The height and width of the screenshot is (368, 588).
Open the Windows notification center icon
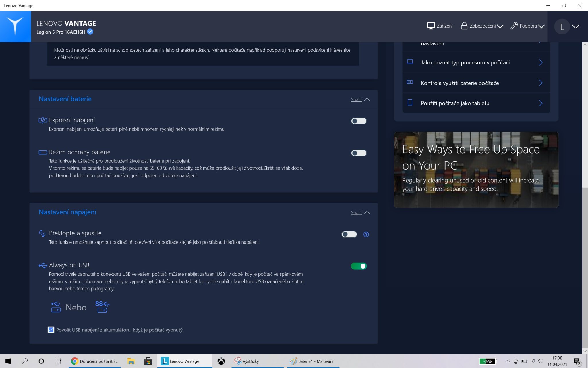tap(577, 361)
